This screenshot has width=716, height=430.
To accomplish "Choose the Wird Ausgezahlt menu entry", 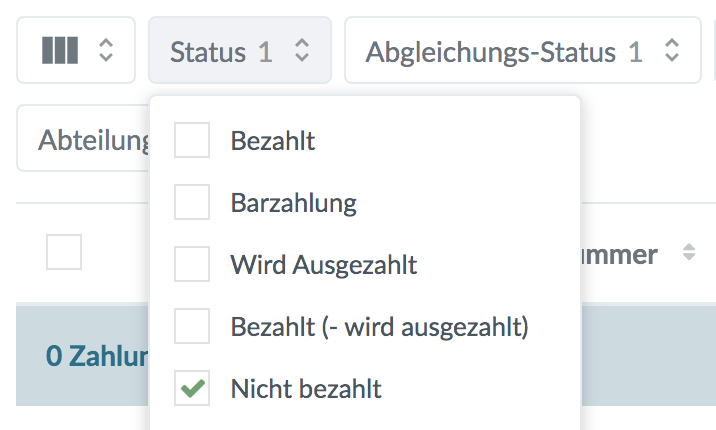I will pyautogui.click(x=323, y=265).
